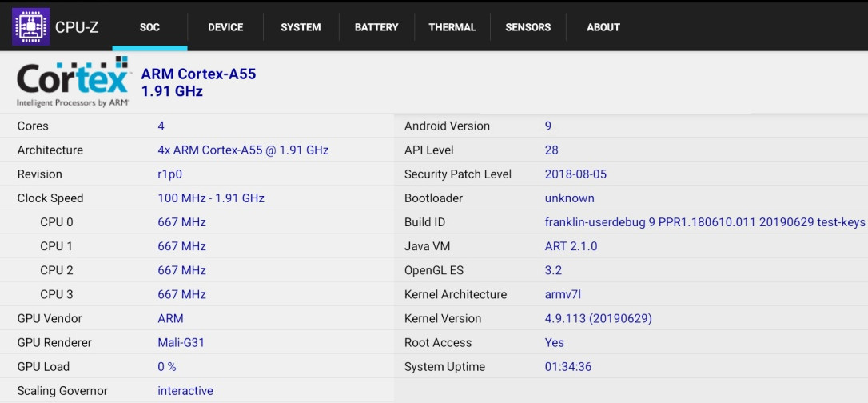Open the THERMAL tab

(x=452, y=27)
